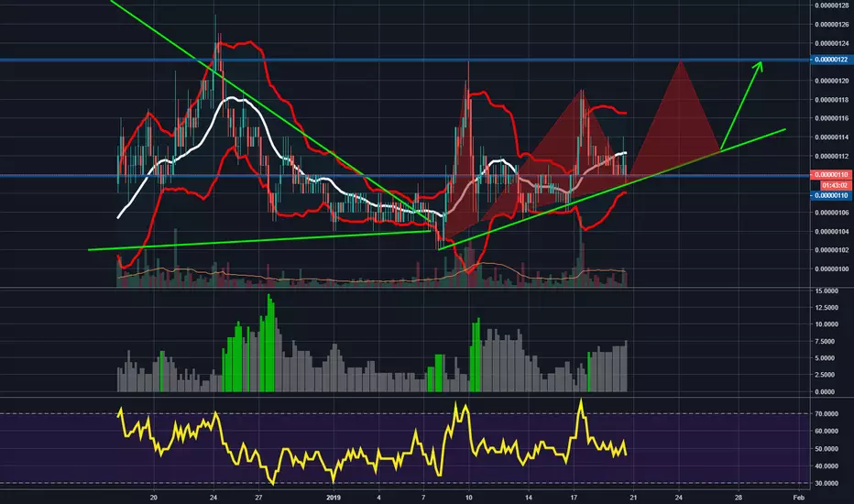This screenshot has height=504, width=854.
Task: Click the 5.0000 histogram scale value
Action: pos(827,358)
